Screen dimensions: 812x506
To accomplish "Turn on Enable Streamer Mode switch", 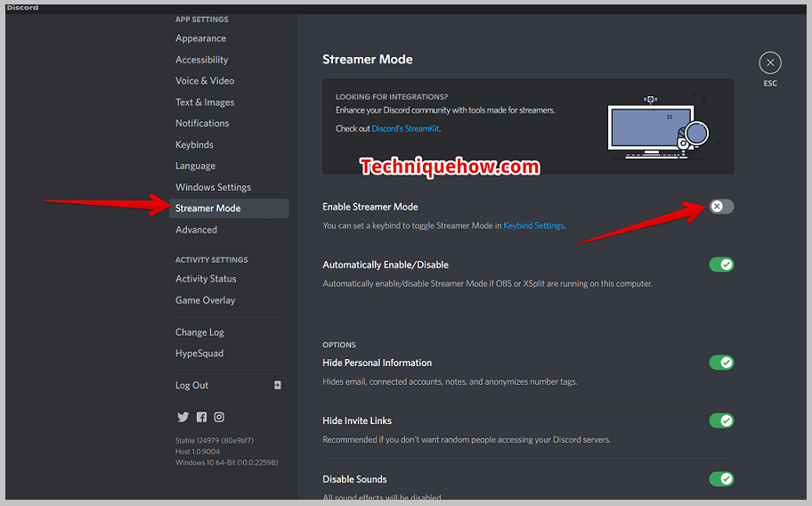I will (721, 207).
